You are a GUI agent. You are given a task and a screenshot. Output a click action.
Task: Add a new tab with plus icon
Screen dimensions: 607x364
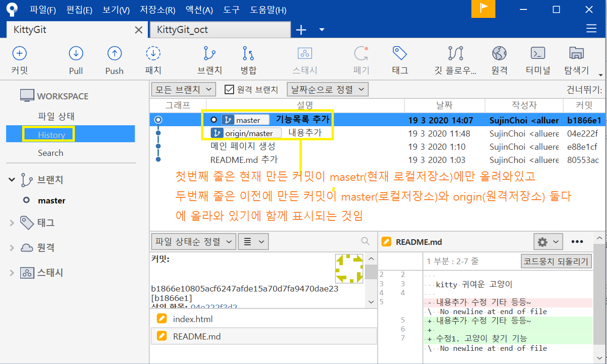point(301,30)
